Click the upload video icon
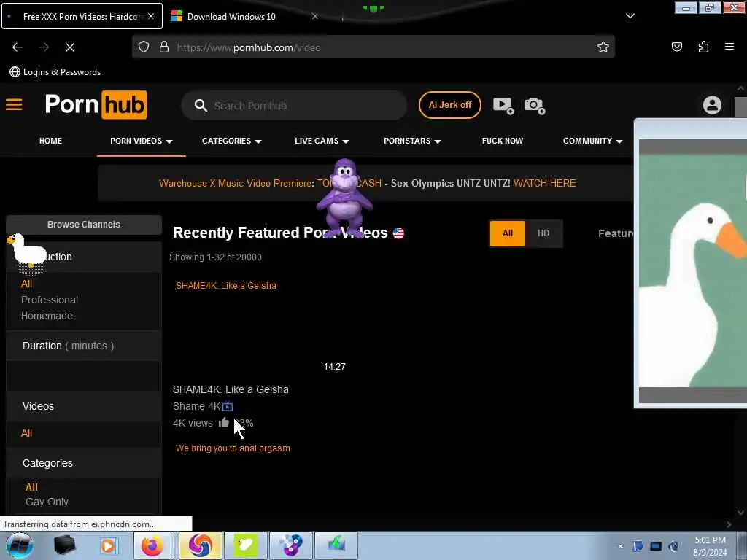This screenshot has height=560, width=747. tap(503, 105)
